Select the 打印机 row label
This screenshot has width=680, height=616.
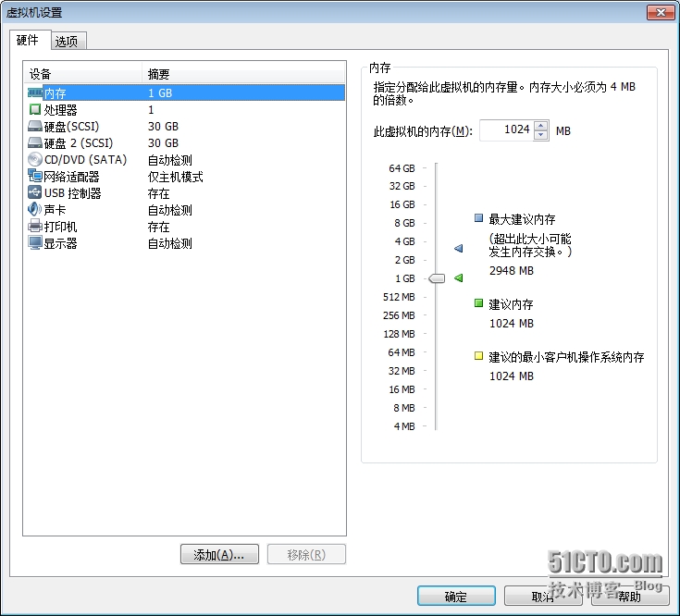[60, 227]
